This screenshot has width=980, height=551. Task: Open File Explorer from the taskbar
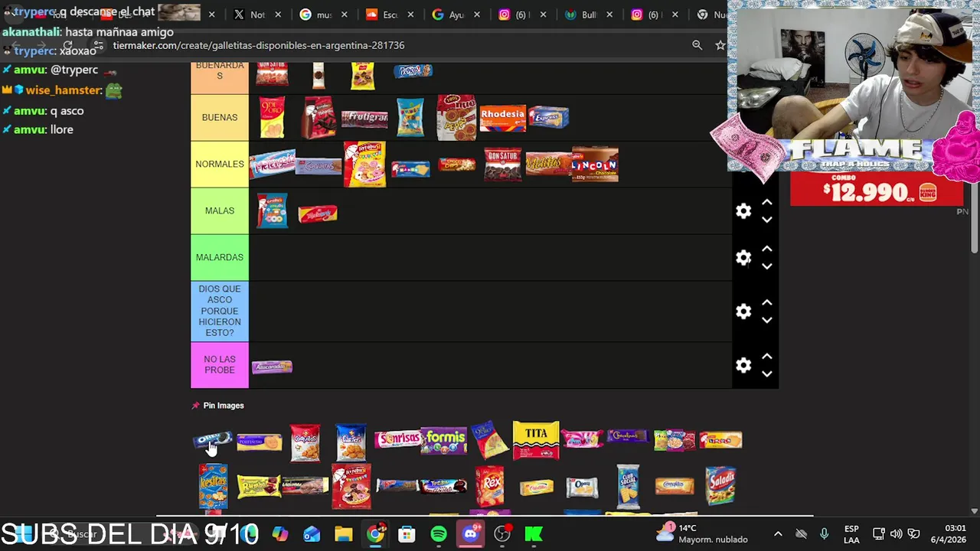pyautogui.click(x=344, y=534)
